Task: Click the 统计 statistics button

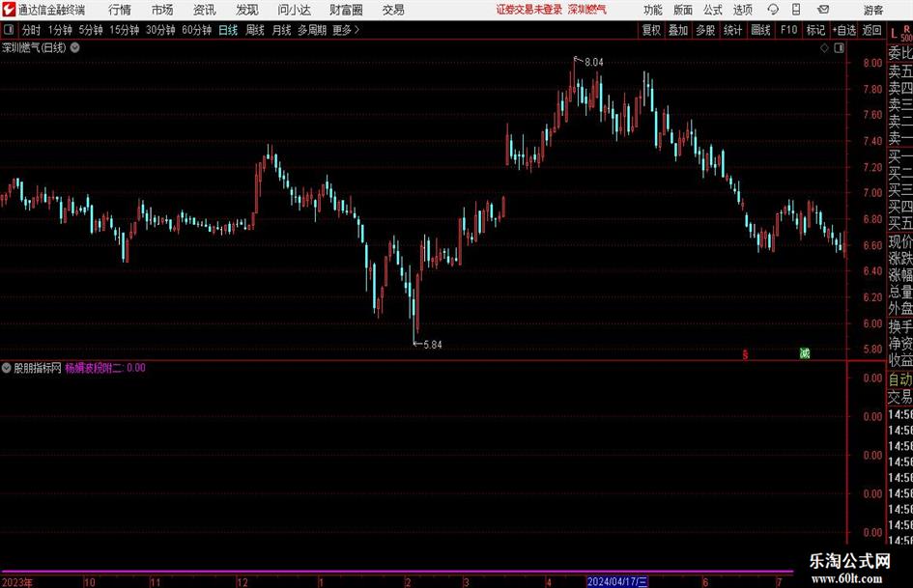Action: coord(732,30)
